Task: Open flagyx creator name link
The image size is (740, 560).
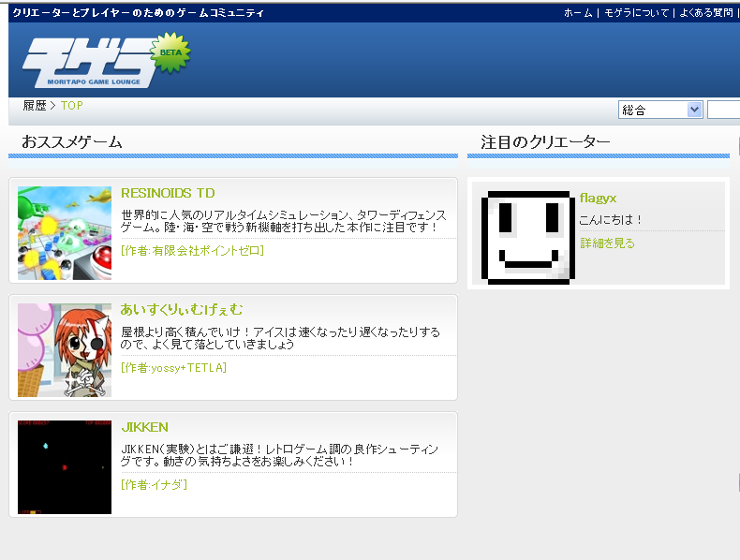Action: [x=598, y=198]
